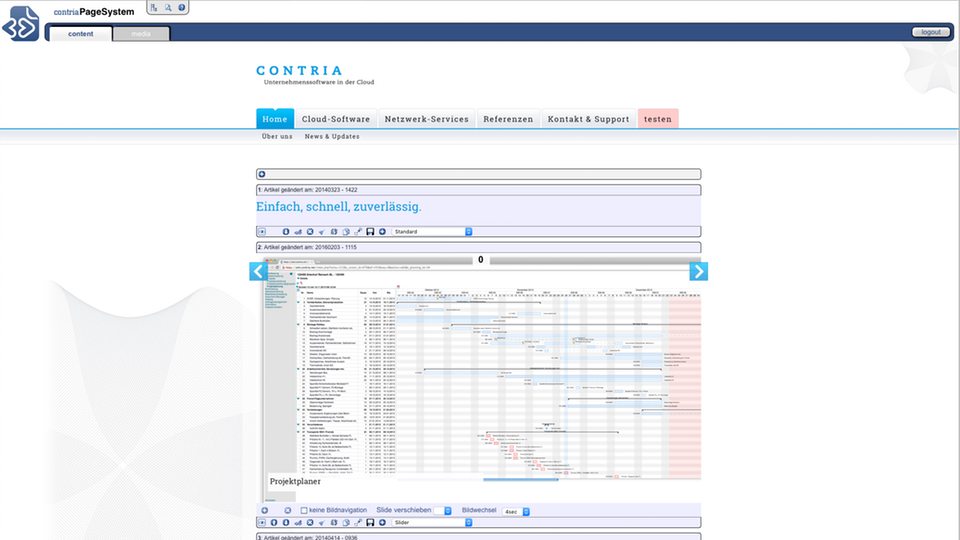Image resolution: width=960 pixels, height=540 pixels.
Task: Move article 2 up with its arrow icon
Action: [274, 523]
